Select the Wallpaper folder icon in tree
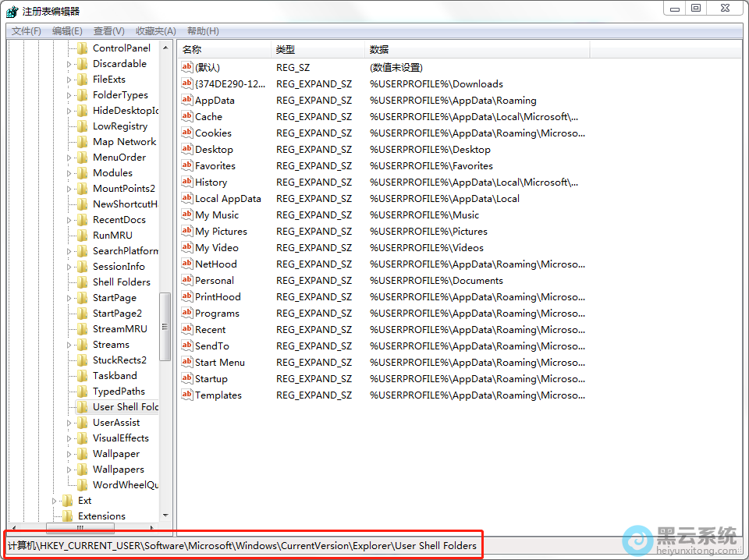749x560 pixels. click(x=82, y=454)
